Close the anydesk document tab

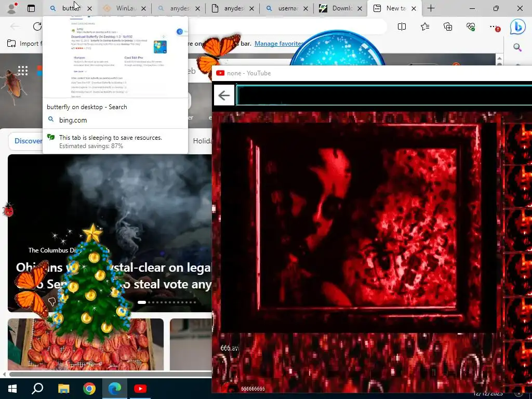(251, 8)
